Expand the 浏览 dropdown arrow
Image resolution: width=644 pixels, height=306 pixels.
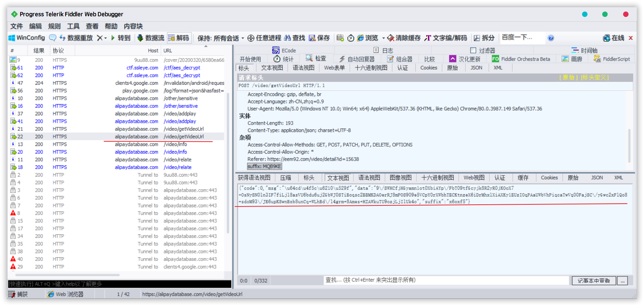[x=383, y=38]
